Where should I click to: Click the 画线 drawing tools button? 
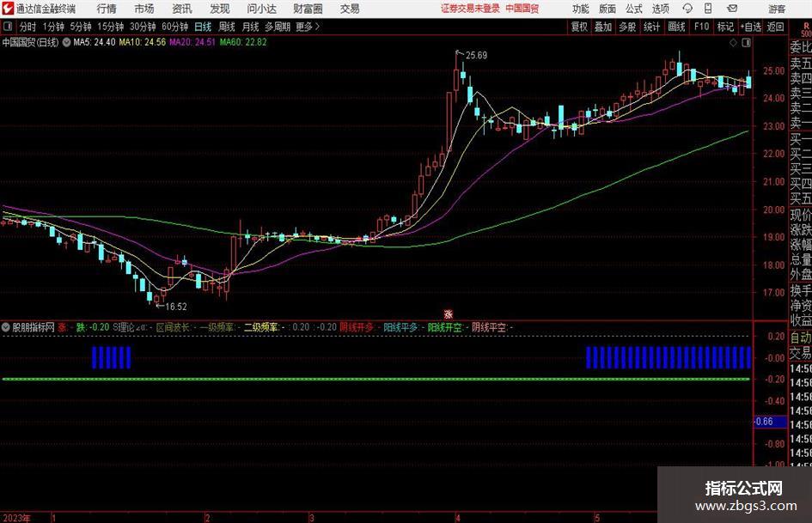tap(676, 27)
